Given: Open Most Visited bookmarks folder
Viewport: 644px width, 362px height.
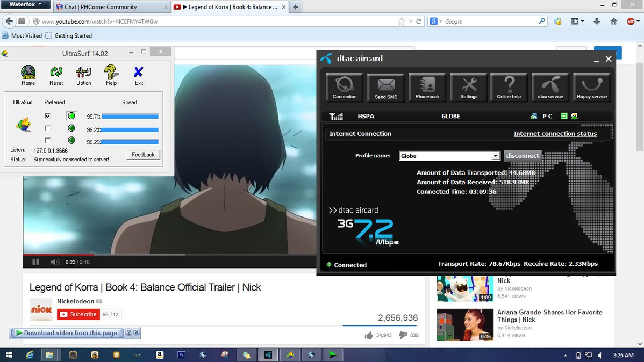Looking at the screenshot, I should tap(22, 35).
